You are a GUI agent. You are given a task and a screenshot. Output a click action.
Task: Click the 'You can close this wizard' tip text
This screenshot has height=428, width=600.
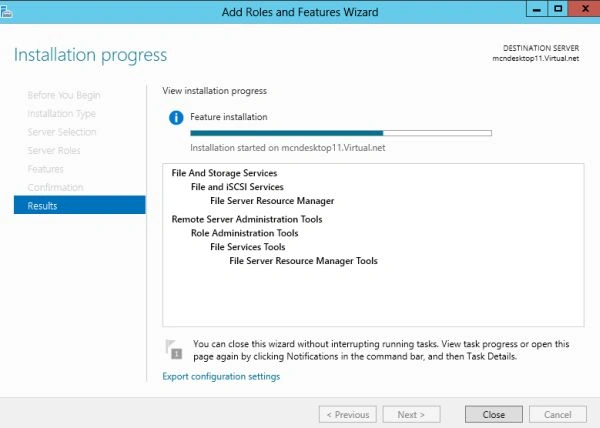(381, 350)
